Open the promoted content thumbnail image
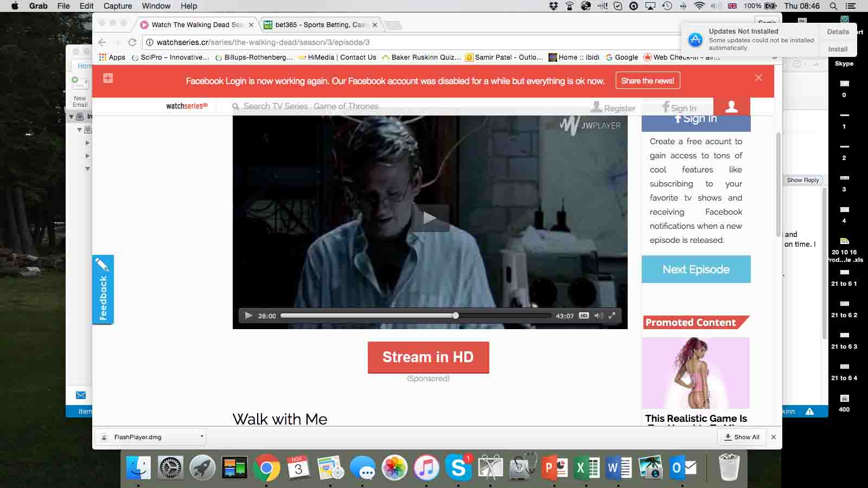Screen dimensions: 868x488 coord(696,373)
